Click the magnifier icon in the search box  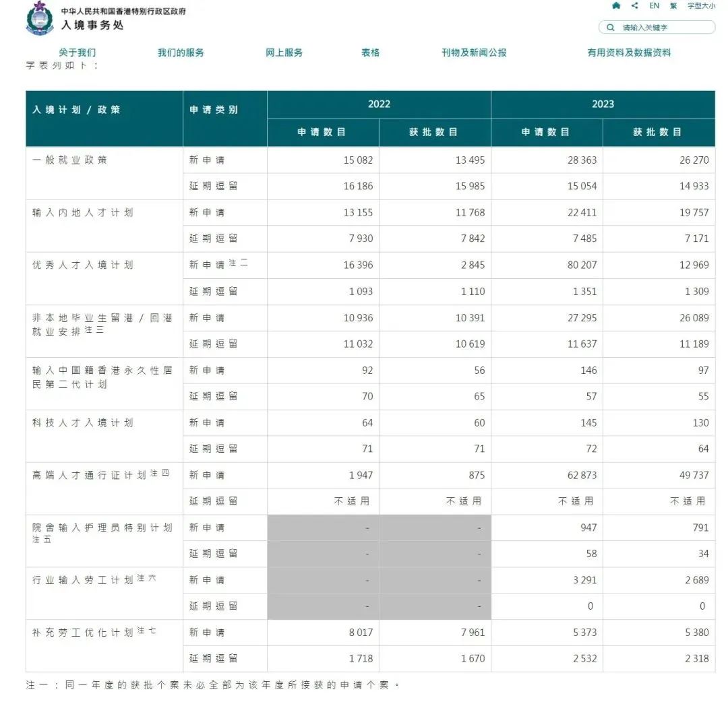611,28
